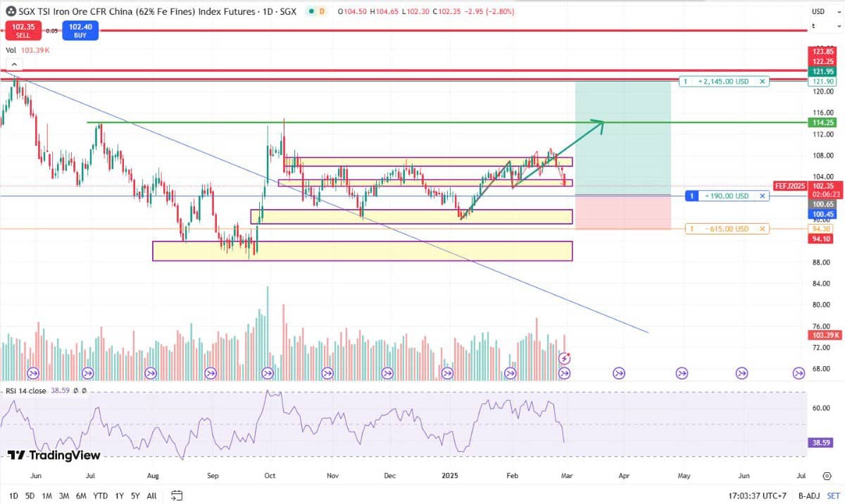The width and height of the screenshot is (845, 504).
Task: Click the lightning bolt event icon on chart
Action: [x=564, y=359]
